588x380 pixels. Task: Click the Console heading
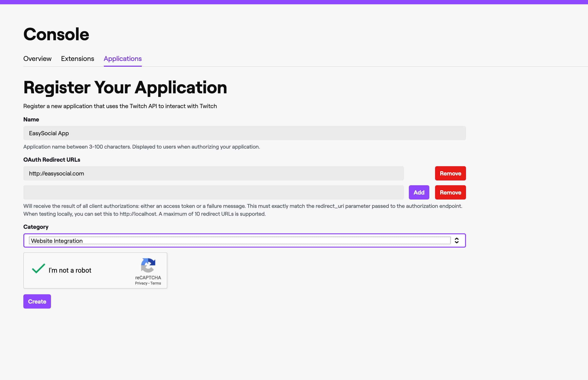[x=56, y=34]
